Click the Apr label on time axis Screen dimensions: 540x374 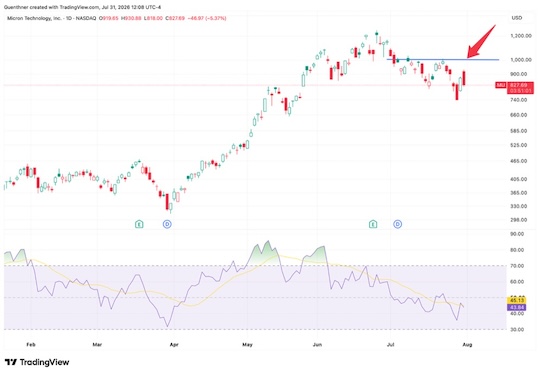pos(174,344)
